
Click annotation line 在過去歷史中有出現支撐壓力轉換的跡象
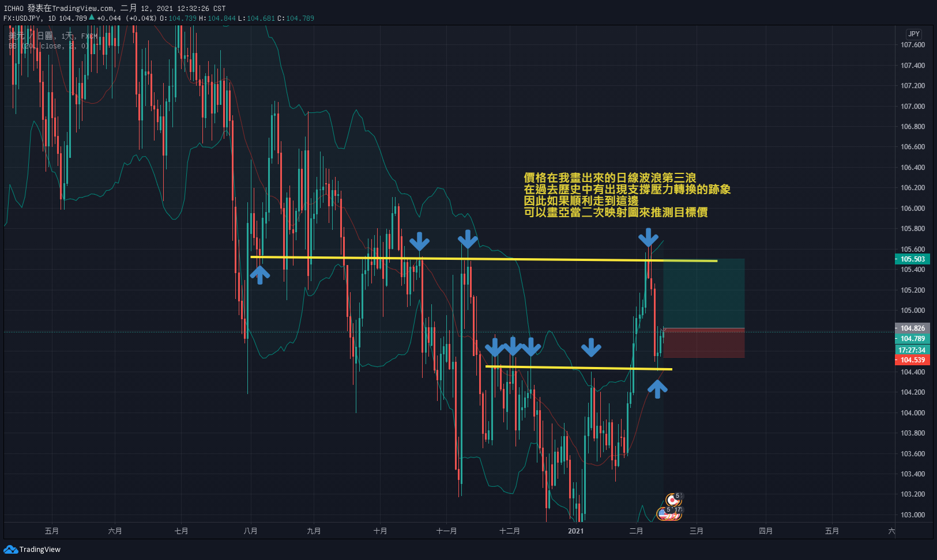(x=627, y=190)
